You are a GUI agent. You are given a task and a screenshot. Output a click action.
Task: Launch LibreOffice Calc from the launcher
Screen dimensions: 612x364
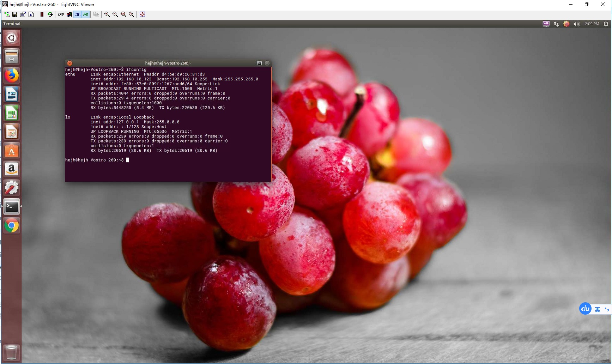11,113
